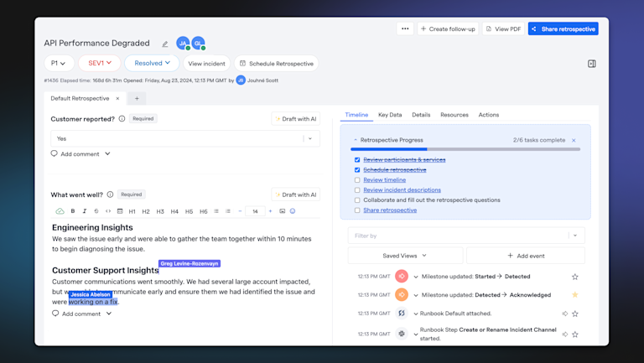Screen dimensions: 644x363
Task: Toggle the side panel collapse icon
Action: point(591,64)
